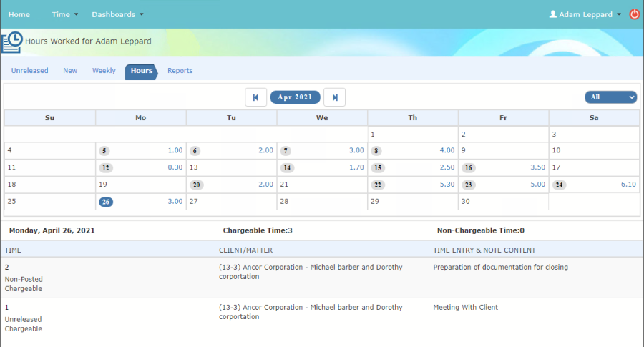Switch to the Weekly tab
Viewport: 644px width, 347px height.
(x=104, y=71)
